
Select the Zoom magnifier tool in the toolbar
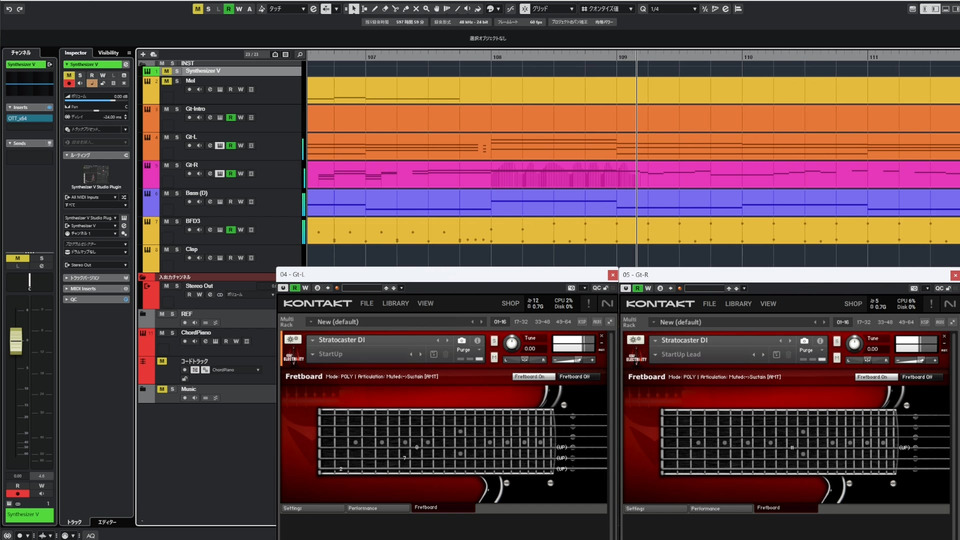[426, 9]
